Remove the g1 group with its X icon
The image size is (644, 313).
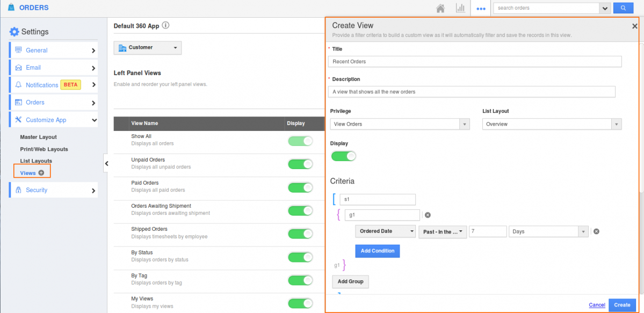(x=428, y=215)
